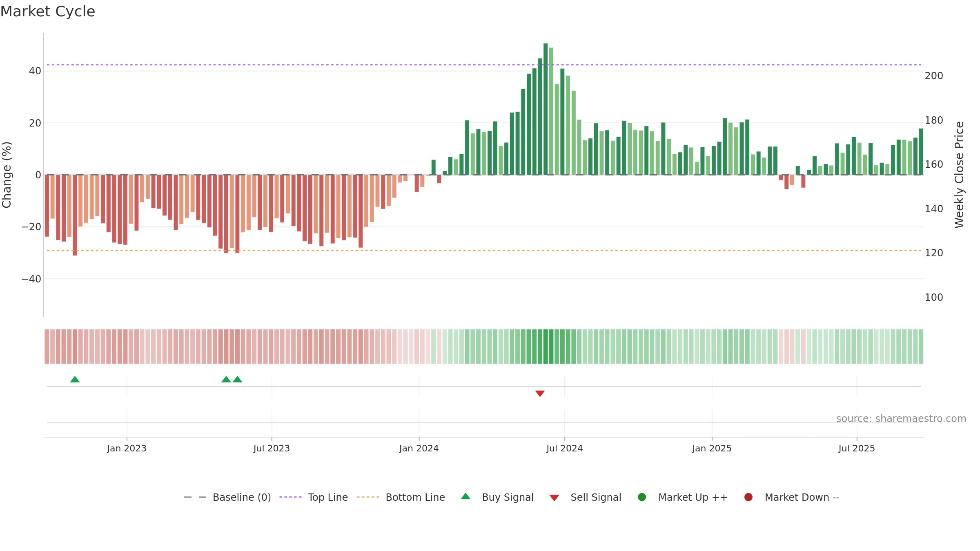Screen dimensions: 980x551
Task: Click the Jan 2025 x-axis label
Action: click(x=712, y=449)
